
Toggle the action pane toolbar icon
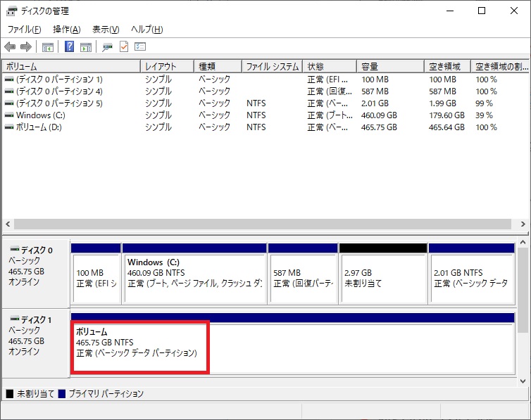[85, 47]
